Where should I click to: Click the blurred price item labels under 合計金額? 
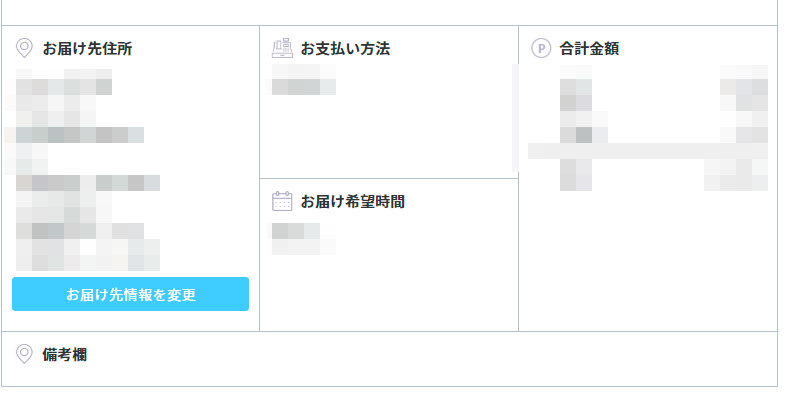click(x=583, y=128)
